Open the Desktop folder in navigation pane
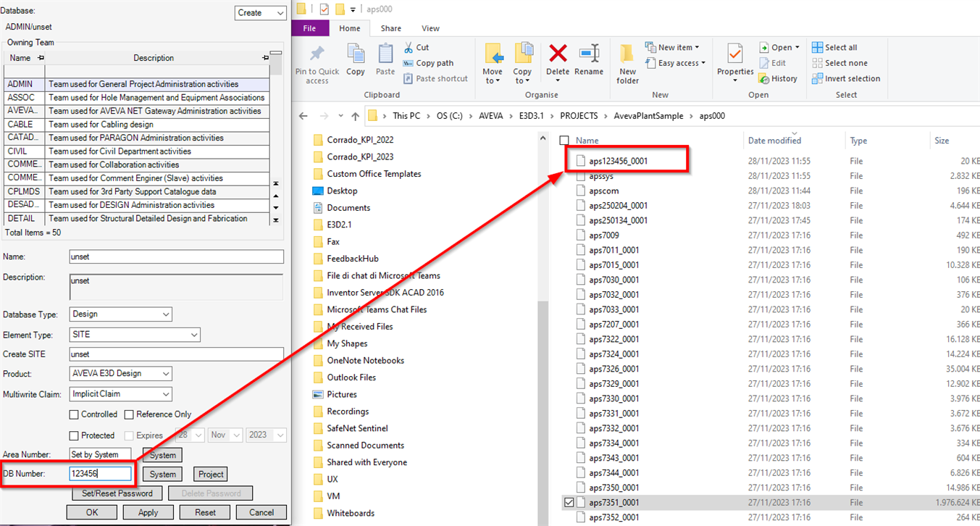Viewport: 980px width, 526px height. (x=342, y=191)
